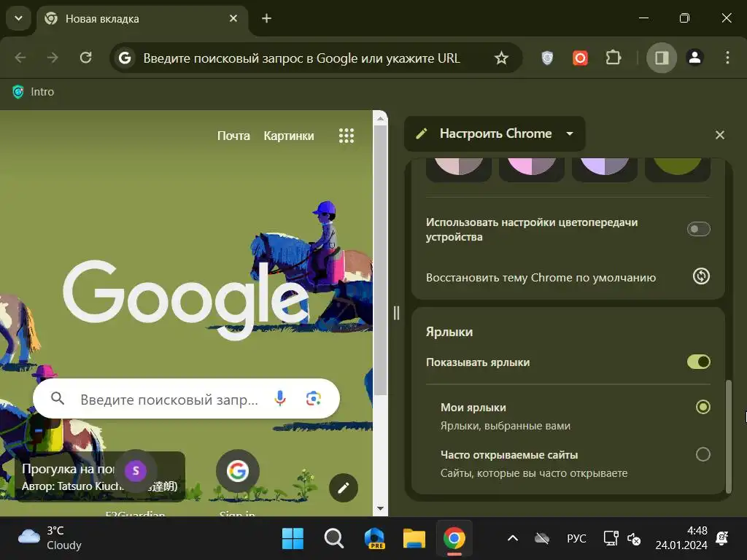Close the Новая вкладка tab
The height and width of the screenshot is (560, 747).
(x=233, y=18)
